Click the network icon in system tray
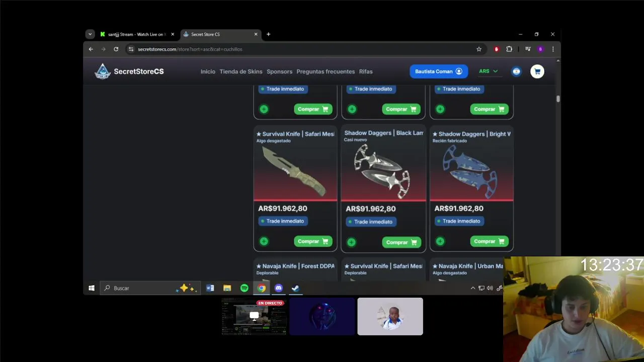This screenshot has height=362, width=644. (481, 288)
